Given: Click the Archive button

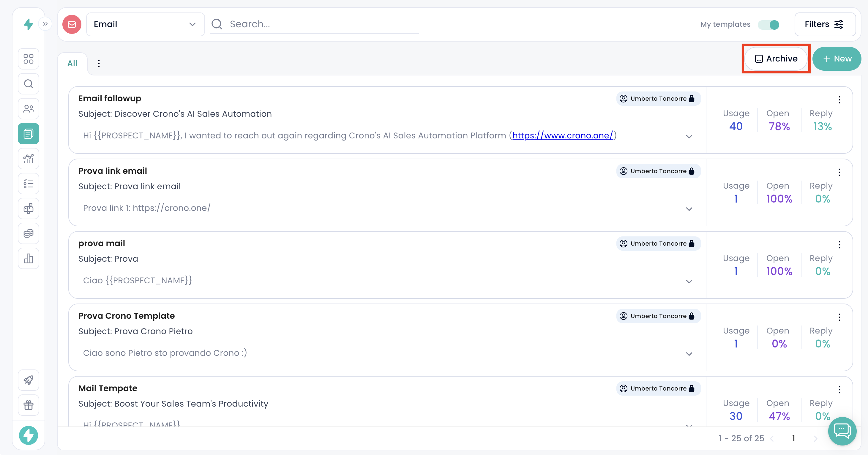Looking at the screenshot, I should pos(776,59).
